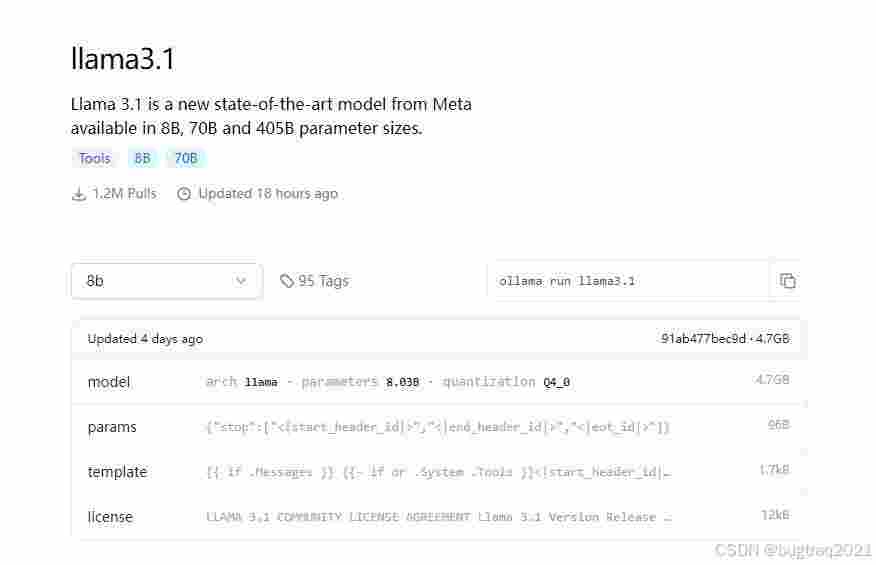Select the Tools tag badge
876x565 pixels.
(x=94, y=158)
